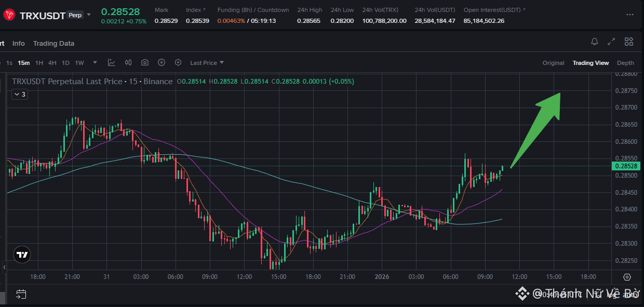The width and height of the screenshot is (644, 307).
Task: Open the Last Price dropdown
Action: [207, 63]
